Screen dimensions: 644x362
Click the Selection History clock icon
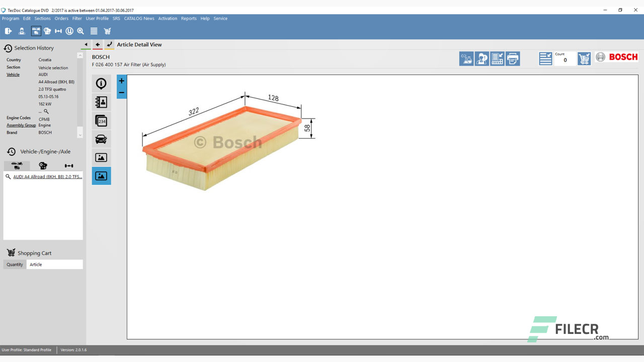click(x=8, y=48)
